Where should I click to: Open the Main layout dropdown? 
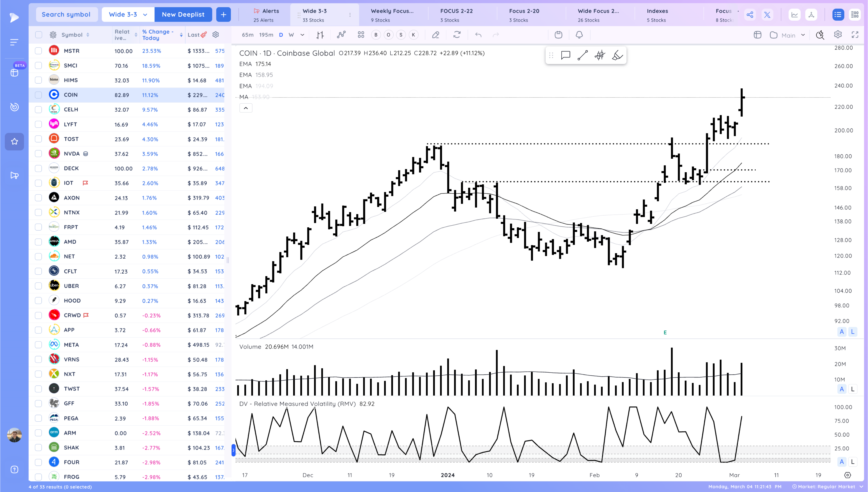coord(788,35)
